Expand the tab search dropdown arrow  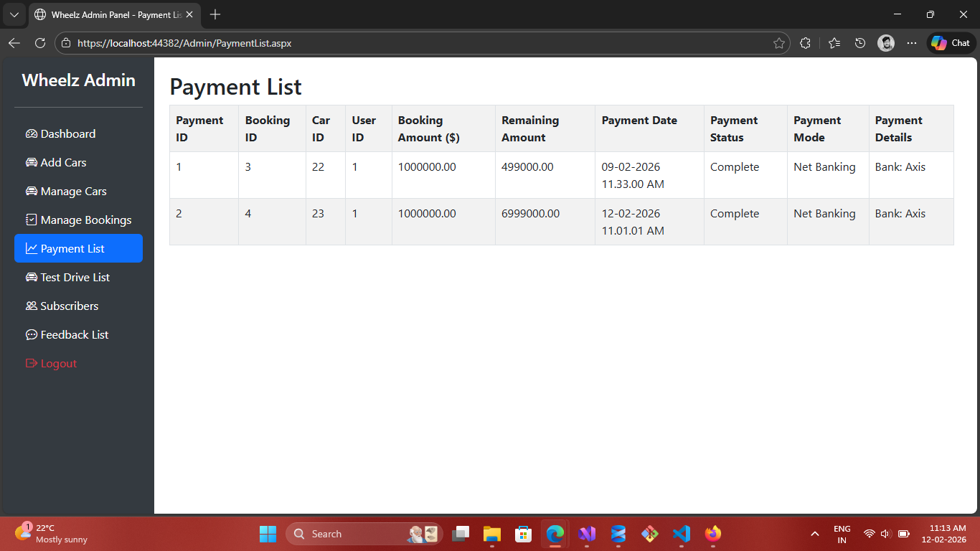[x=14, y=14]
